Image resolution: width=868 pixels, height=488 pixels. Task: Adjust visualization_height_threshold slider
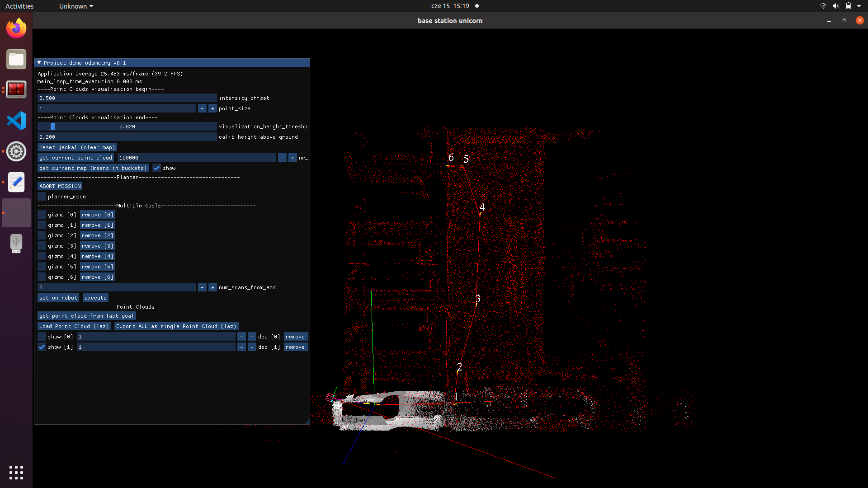click(x=127, y=127)
